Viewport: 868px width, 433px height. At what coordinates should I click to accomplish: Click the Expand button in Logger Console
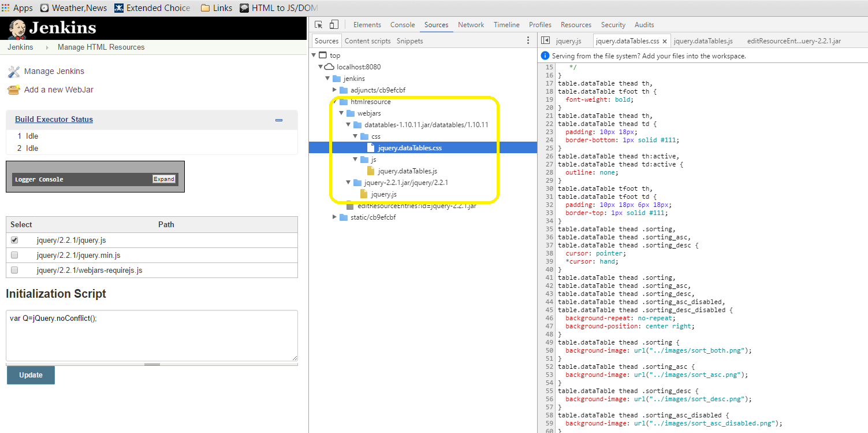(x=164, y=179)
